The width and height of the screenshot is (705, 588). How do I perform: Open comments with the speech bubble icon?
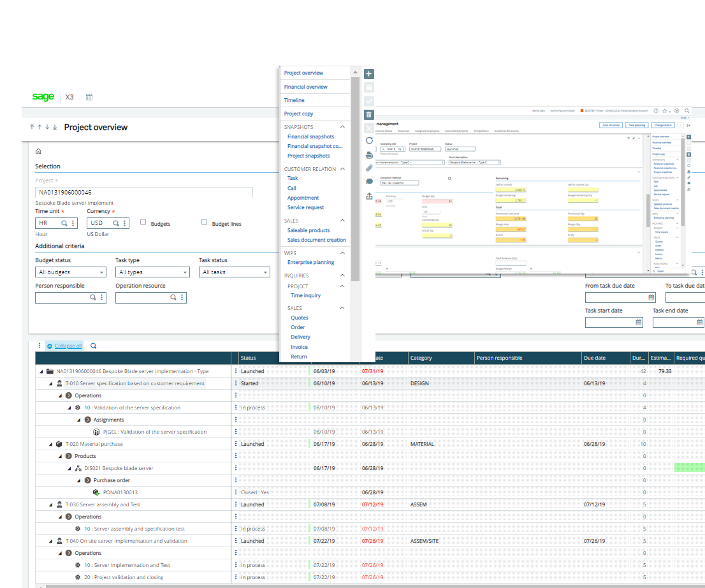(x=368, y=182)
